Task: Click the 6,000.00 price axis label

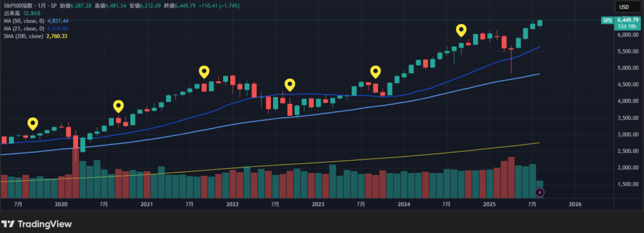Action: point(628,35)
